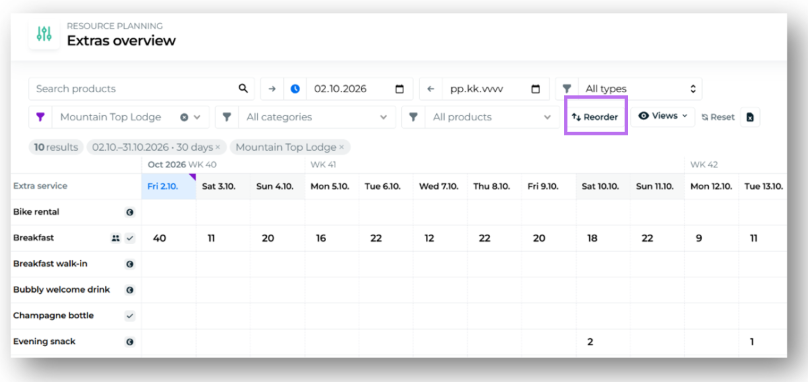Select the Tue 6.10. column header

pyautogui.click(x=386, y=186)
